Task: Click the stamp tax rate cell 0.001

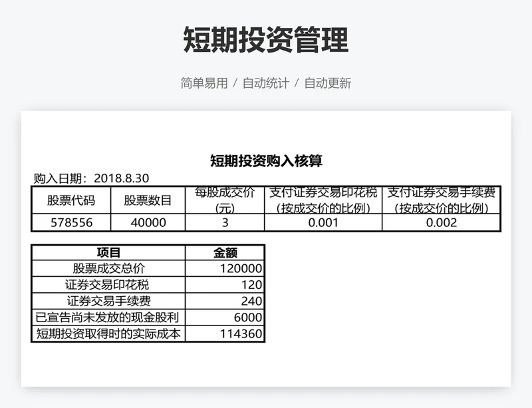Action: point(323,222)
